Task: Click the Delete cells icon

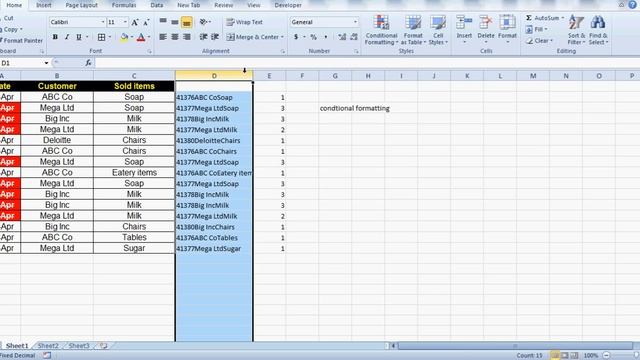Action: tap(486, 22)
